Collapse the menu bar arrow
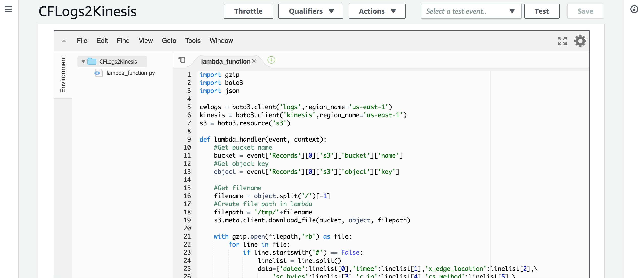Screen dimensions: 644x278 [64, 41]
